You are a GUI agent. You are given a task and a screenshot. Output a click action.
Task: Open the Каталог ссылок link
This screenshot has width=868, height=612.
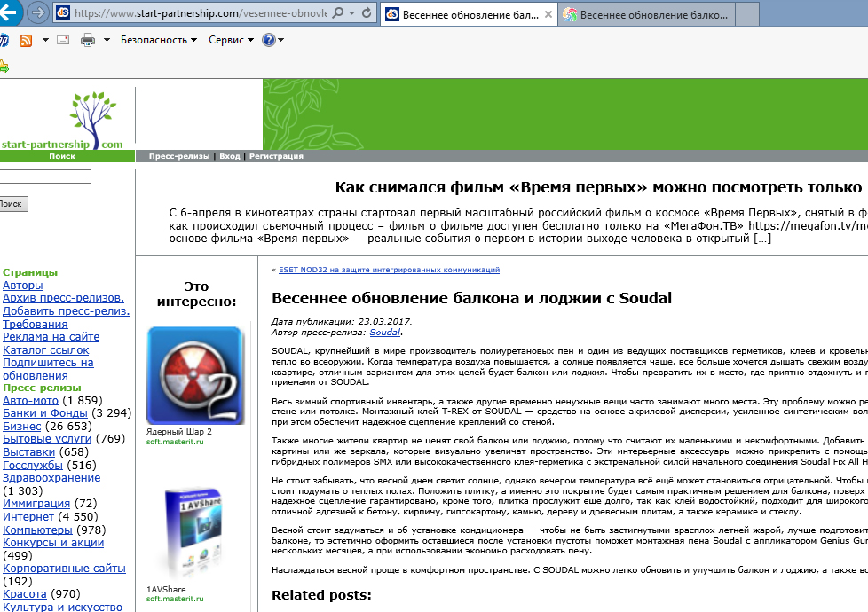pyautogui.click(x=46, y=350)
